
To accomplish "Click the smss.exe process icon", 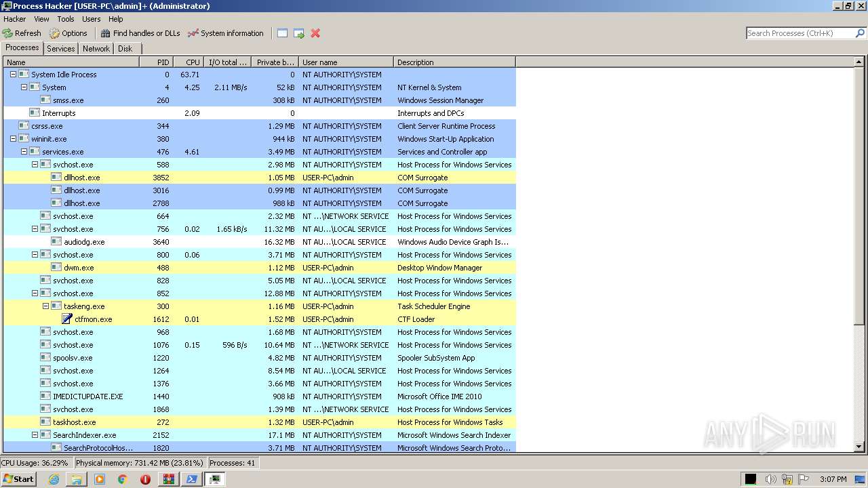I will (45, 100).
